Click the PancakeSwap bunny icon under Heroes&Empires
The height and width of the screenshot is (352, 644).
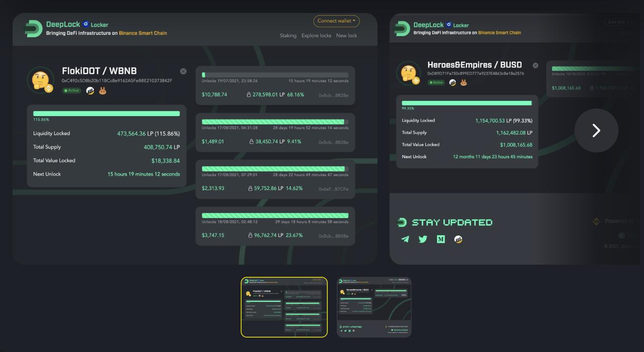463,82
